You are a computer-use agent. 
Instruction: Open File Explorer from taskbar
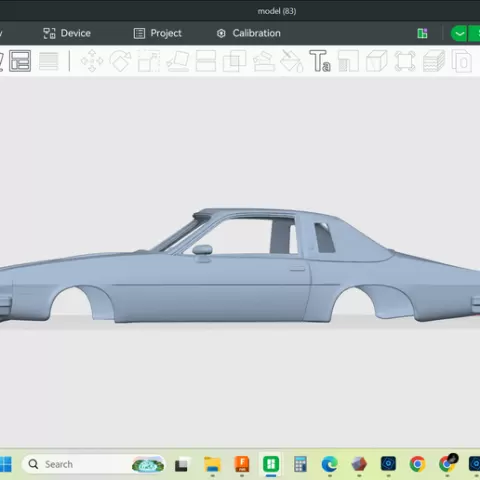point(212,464)
